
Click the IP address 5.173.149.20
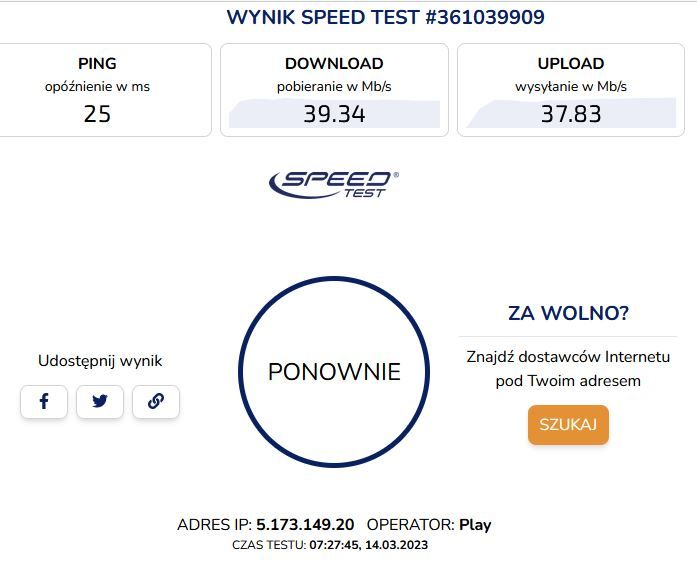click(x=305, y=524)
